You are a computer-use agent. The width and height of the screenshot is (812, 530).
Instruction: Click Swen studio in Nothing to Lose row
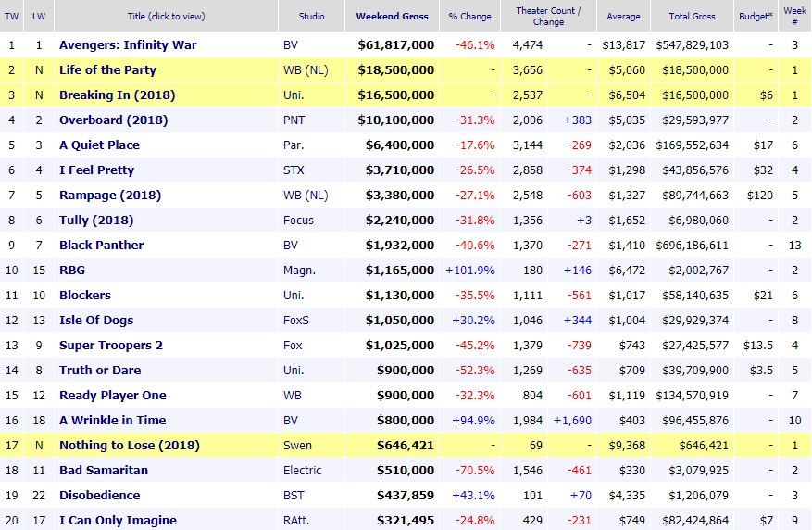[x=298, y=445]
